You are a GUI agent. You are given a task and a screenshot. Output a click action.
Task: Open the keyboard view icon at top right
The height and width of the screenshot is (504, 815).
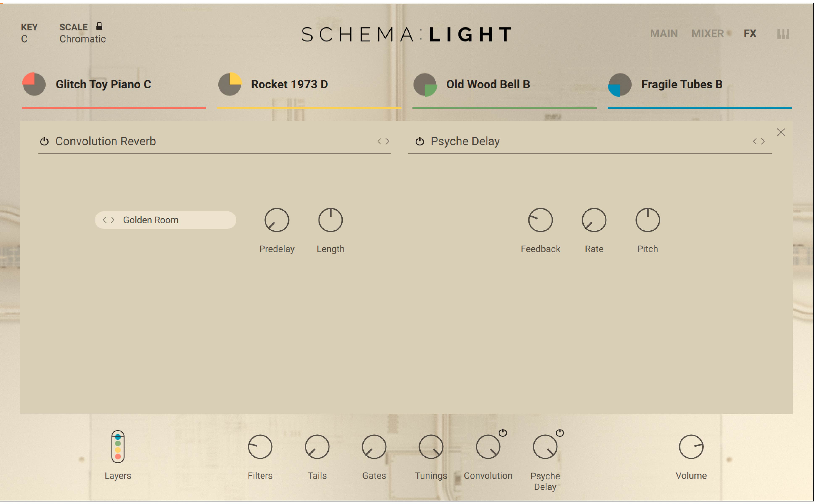point(783,34)
